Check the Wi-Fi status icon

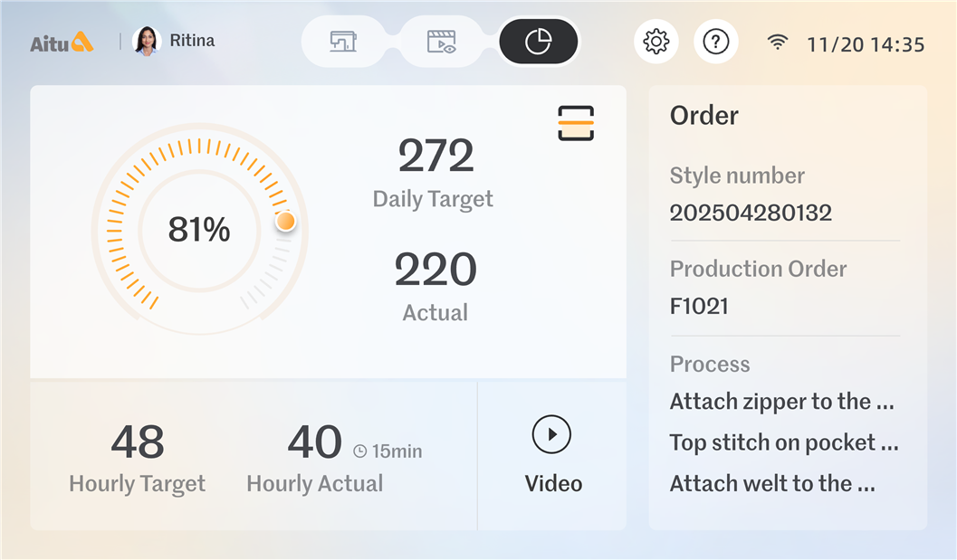[x=777, y=43]
